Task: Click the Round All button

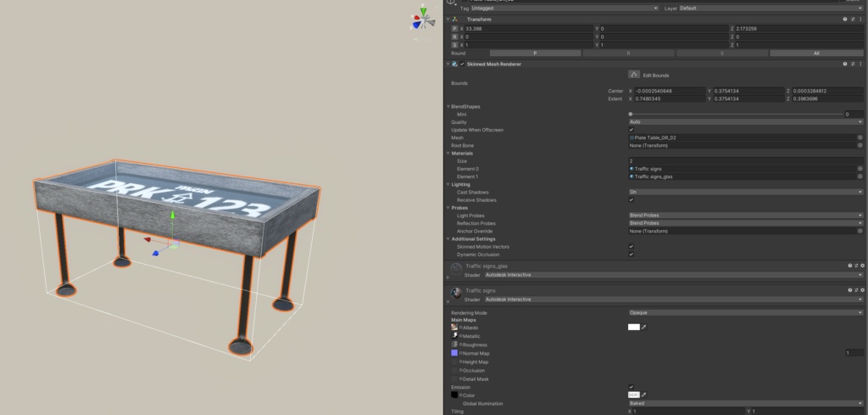Action: pos(816,53)
